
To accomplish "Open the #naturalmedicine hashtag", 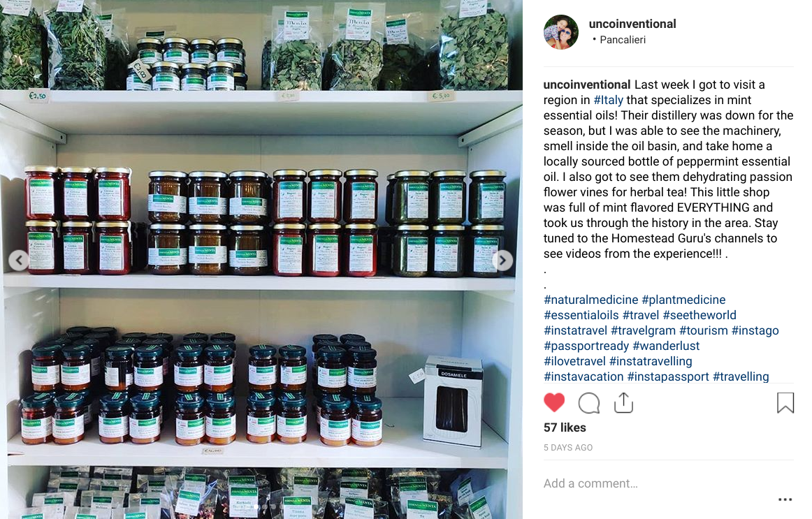I will [591, 300].
